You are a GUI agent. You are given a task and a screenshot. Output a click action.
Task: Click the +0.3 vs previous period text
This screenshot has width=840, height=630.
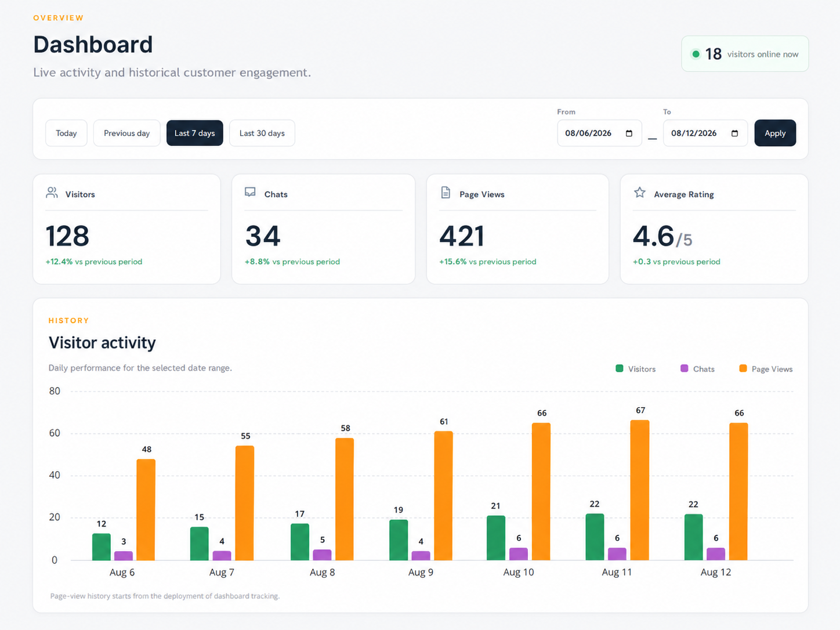click(676, 262)
